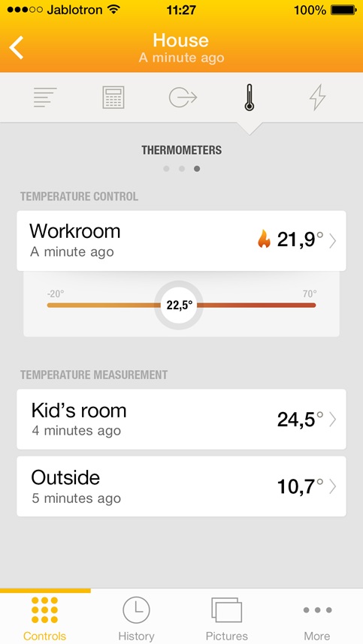Select the first page indicator dot

166,169
